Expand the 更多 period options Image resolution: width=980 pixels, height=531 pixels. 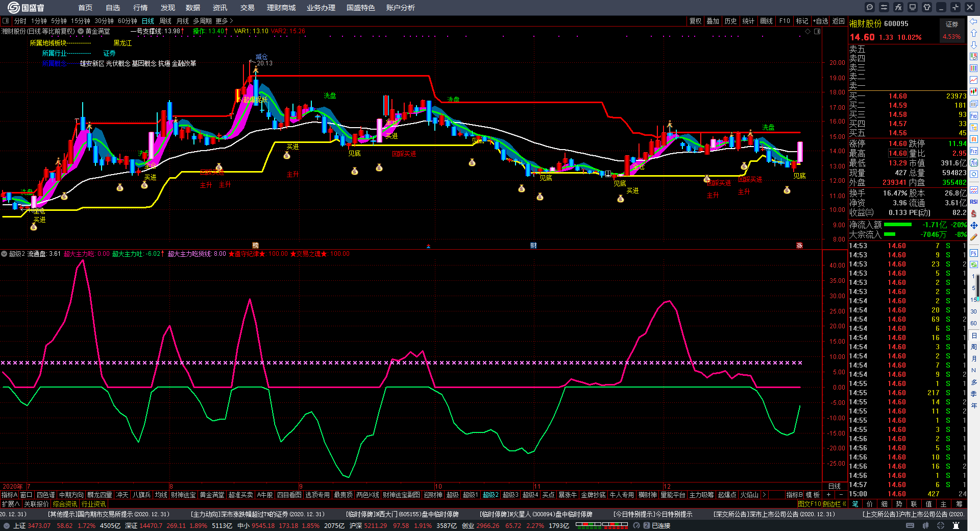pyautogui.click(x=224, y=21)
